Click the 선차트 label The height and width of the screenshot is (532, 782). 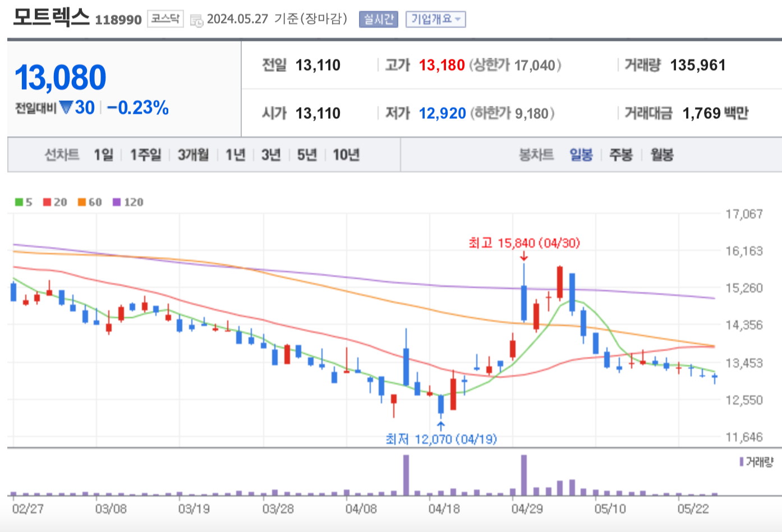point(62,155)
